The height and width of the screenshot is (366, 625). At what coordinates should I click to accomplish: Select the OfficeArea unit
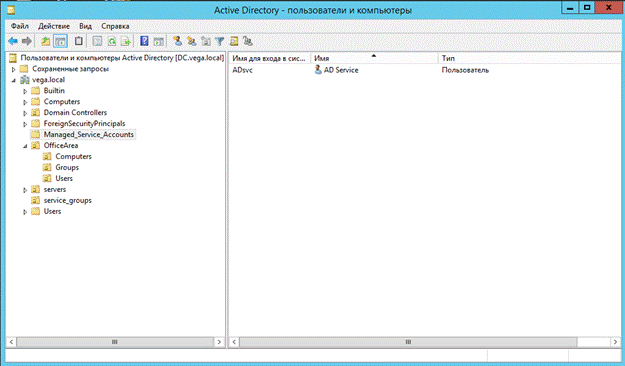tap(61, 146)
